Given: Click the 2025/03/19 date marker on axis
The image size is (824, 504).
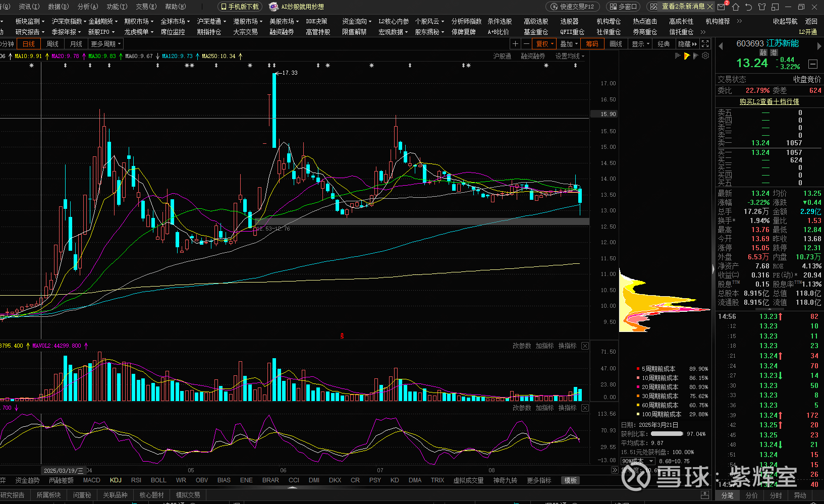Looking at the screenshot, I should click(64, 470).
